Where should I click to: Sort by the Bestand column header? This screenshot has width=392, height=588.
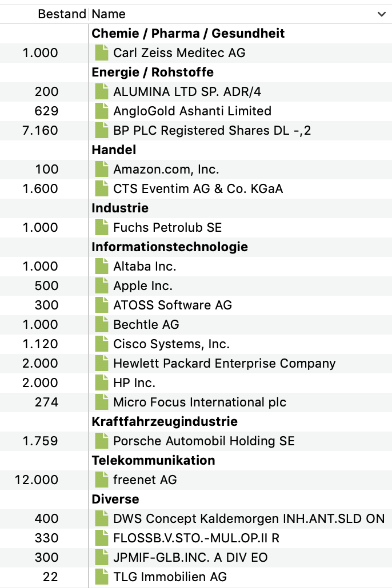61,14
